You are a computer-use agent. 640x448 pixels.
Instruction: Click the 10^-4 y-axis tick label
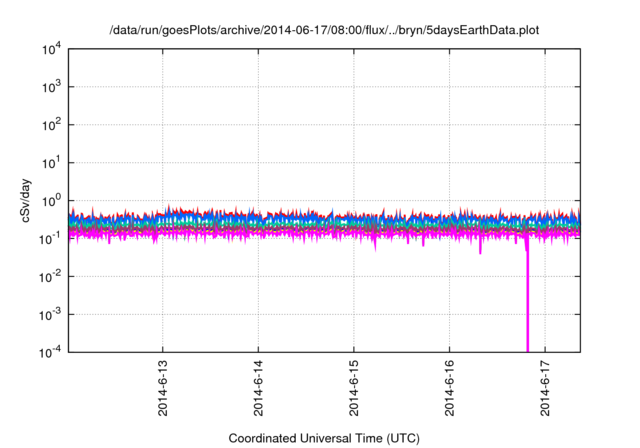[50, 352]
